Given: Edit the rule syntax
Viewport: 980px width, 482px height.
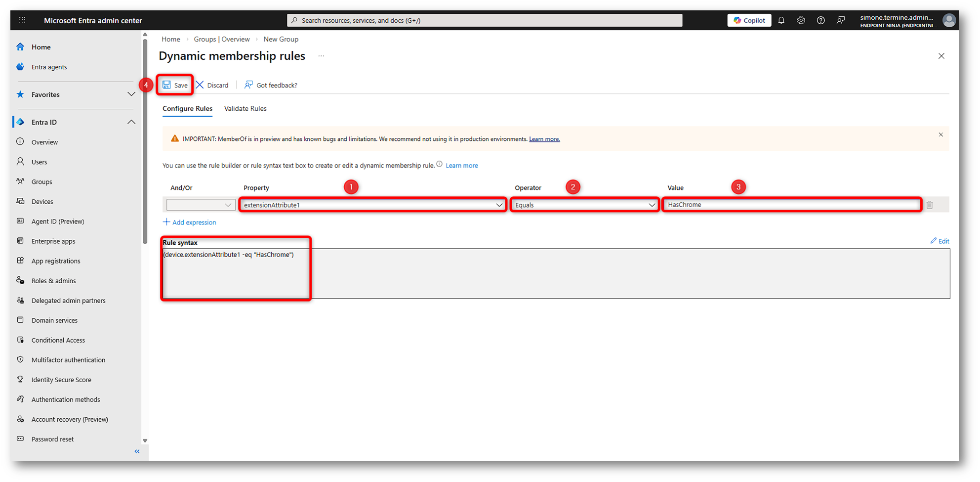Looking at the screenshot, I should [940, 241].
